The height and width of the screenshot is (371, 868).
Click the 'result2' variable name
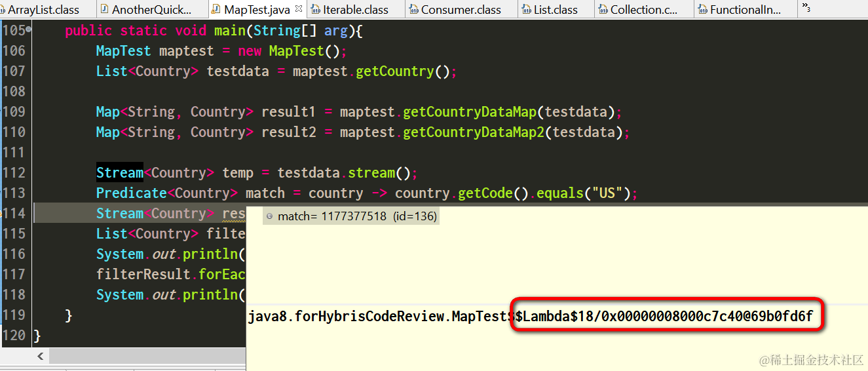289,132
